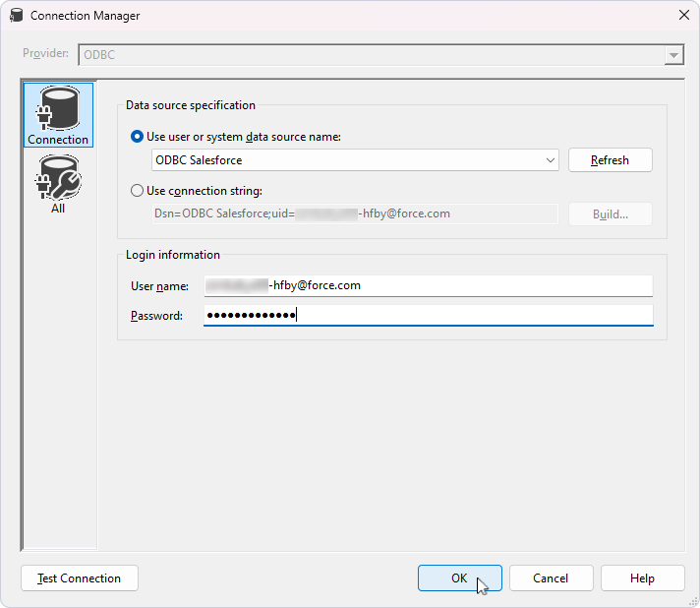Open Help for Connection Manager
Viewport: 700px width, 608px height.
(x=642, y=578)
